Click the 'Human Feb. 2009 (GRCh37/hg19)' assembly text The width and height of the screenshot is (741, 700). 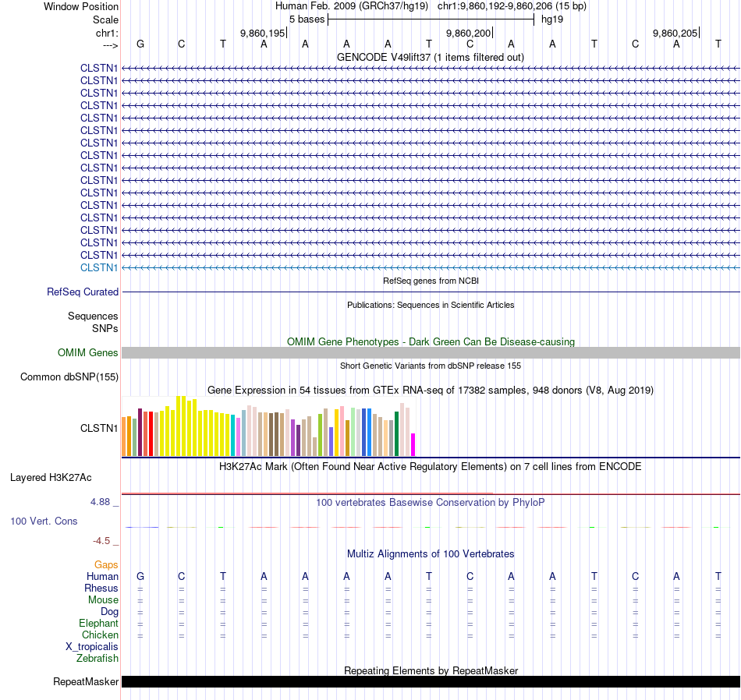pyautogui.click(x=352, y=6)
